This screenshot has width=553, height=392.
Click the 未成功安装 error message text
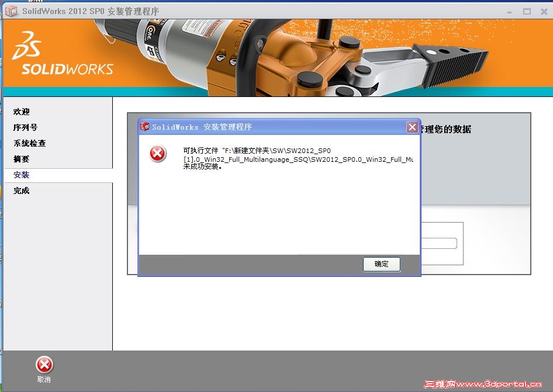(x=202, y=166)
